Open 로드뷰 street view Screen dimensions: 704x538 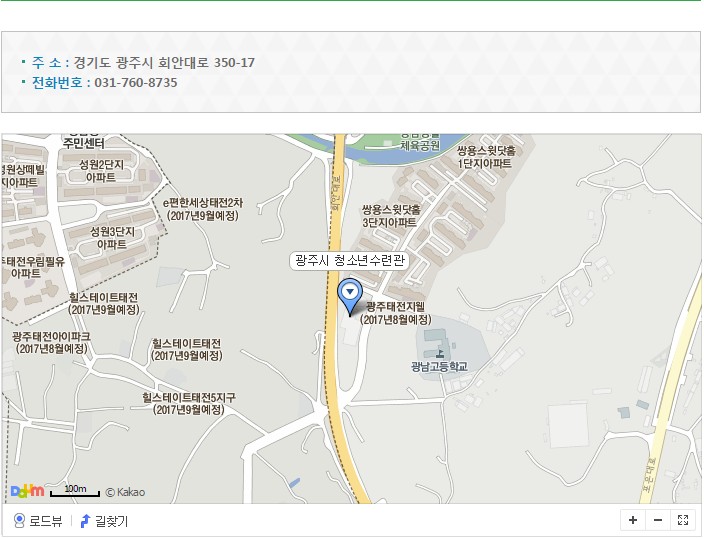tap(38, 521)
